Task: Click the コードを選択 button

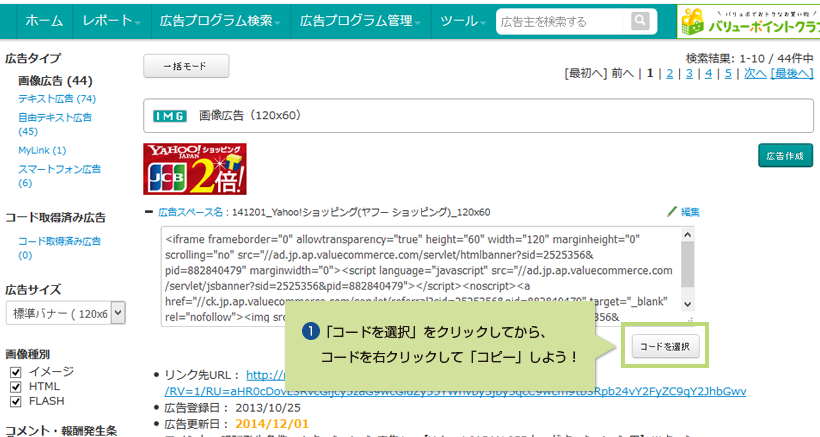Action: 665,346
